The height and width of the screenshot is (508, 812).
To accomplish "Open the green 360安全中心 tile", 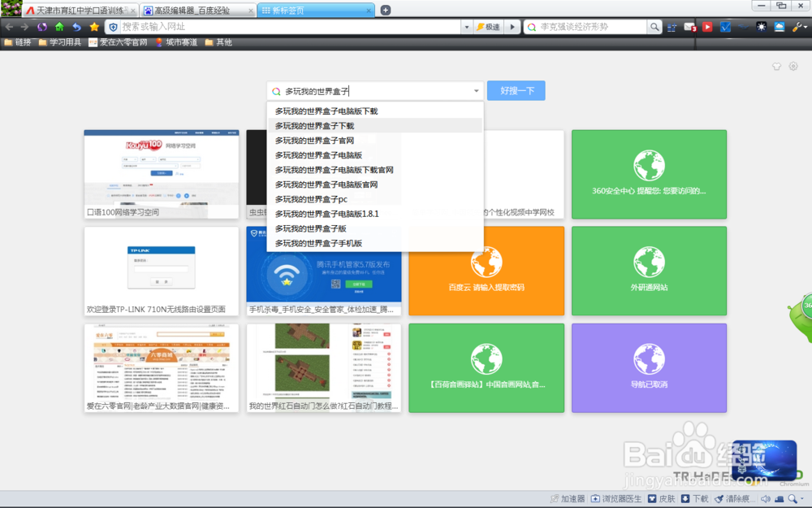I will (649, 174).
